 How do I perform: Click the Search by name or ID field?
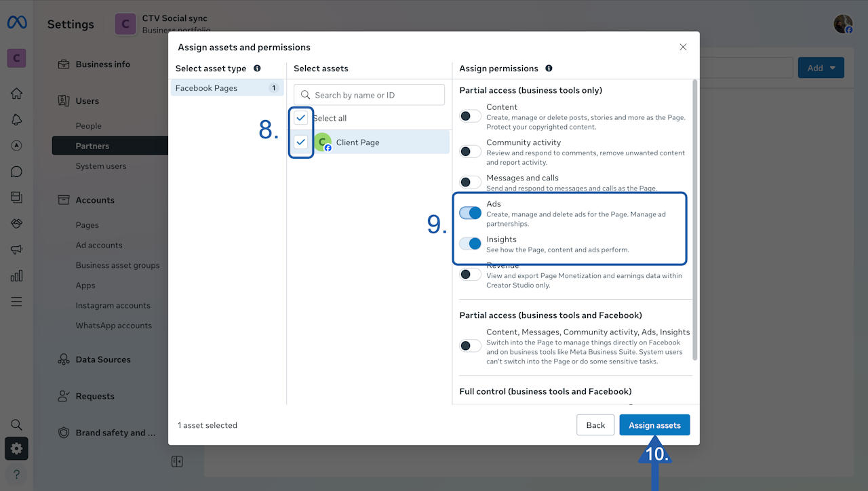click(370, 95)
